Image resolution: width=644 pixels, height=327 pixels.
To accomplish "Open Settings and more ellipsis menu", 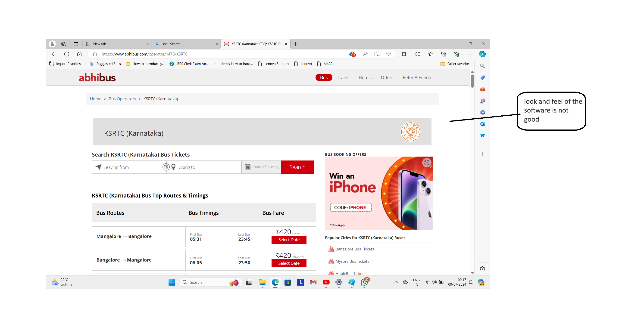I will click(x=469, y=54).
